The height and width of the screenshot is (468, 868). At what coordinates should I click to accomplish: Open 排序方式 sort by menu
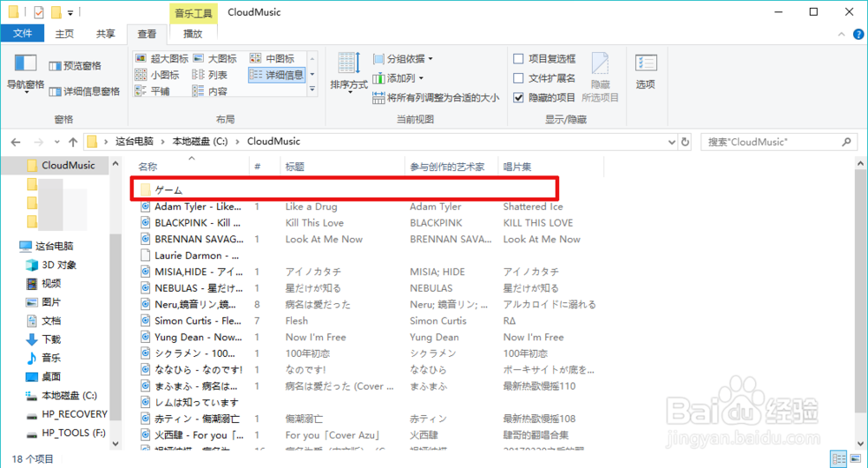click(x=349, y=72)
